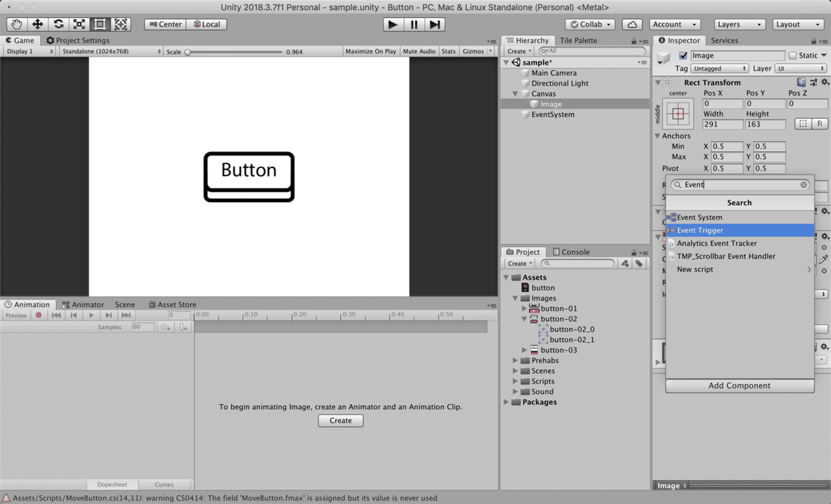Image resolution: width=831 pixels, height=504 pixels.
Task: Switch to the Tile Palette tab
Action: (578, 41)
